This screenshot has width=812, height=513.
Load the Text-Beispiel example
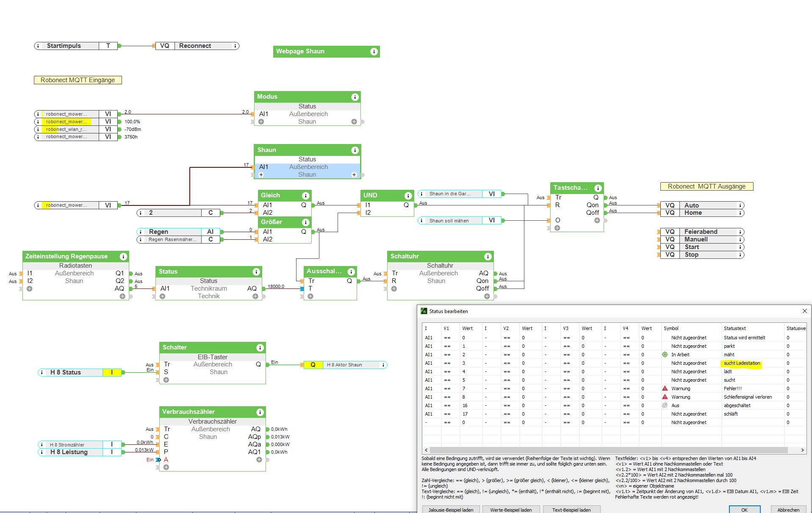(571, 510)
